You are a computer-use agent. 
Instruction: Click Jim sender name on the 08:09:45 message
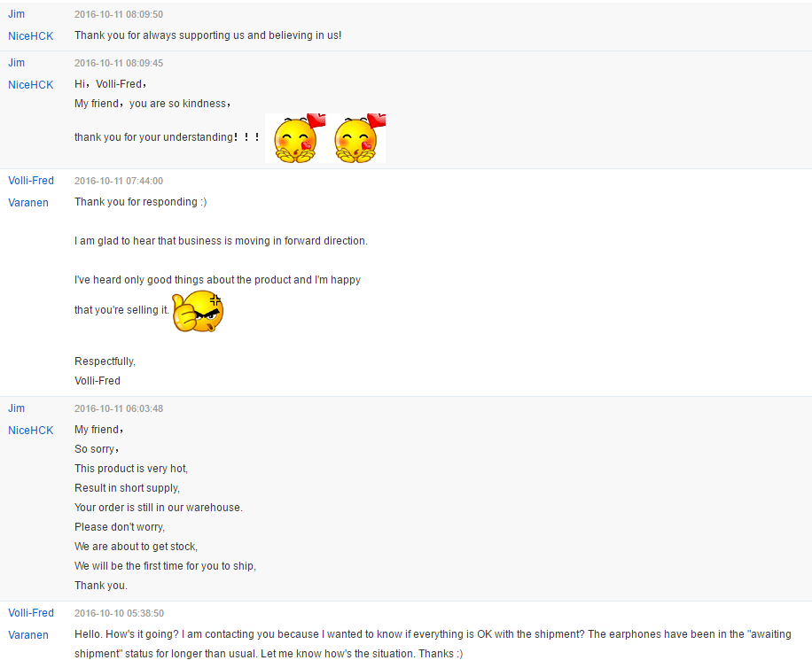point(17,63)
